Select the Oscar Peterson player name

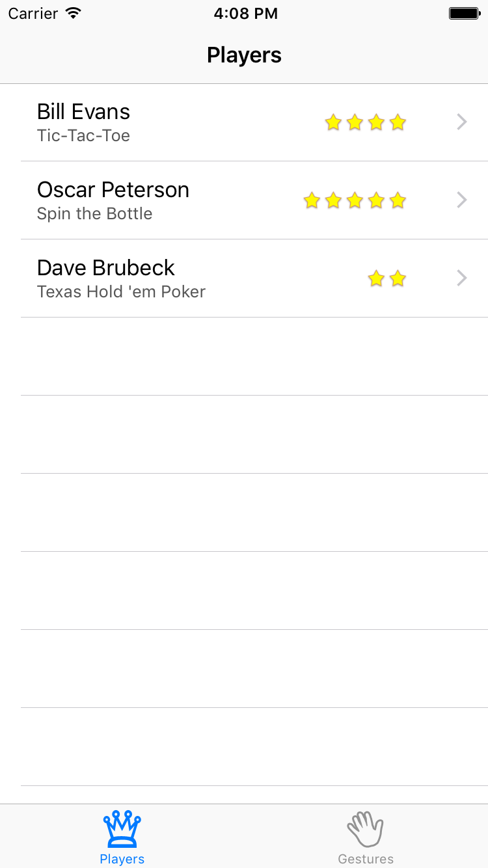click(113, 190)
